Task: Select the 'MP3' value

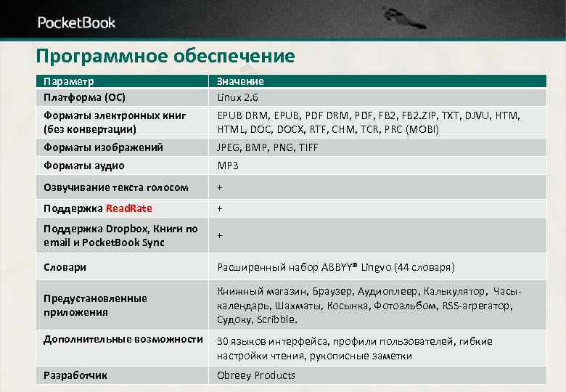Action: pyautogui.click(x=228, y=166)
